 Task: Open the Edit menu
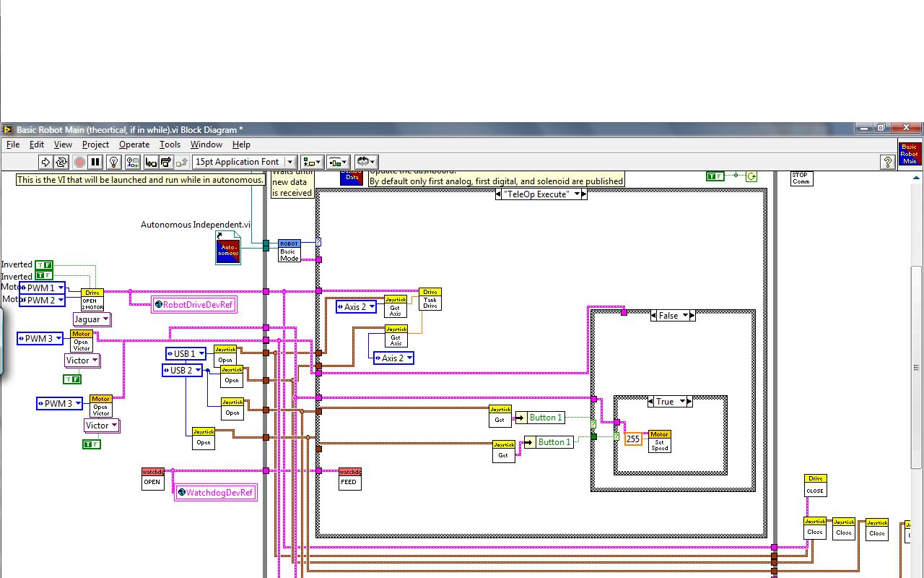(37, 144)
